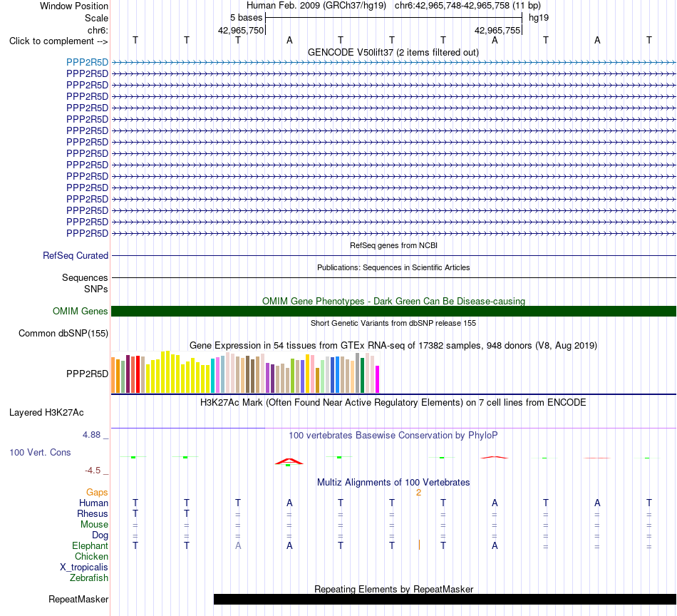Viewport: 677px width, 616px height.
Task: Select the X_tropicalis alignment row label
Action: coord(84,568)
